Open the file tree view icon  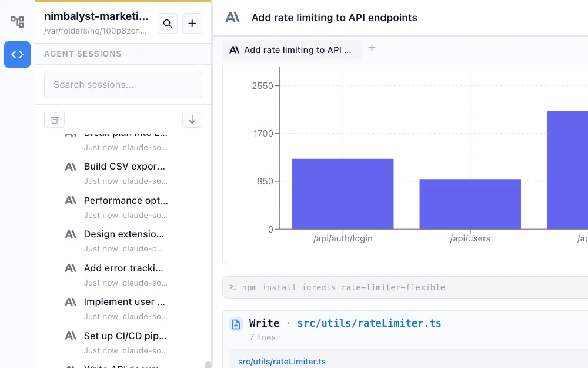point(18,22)
